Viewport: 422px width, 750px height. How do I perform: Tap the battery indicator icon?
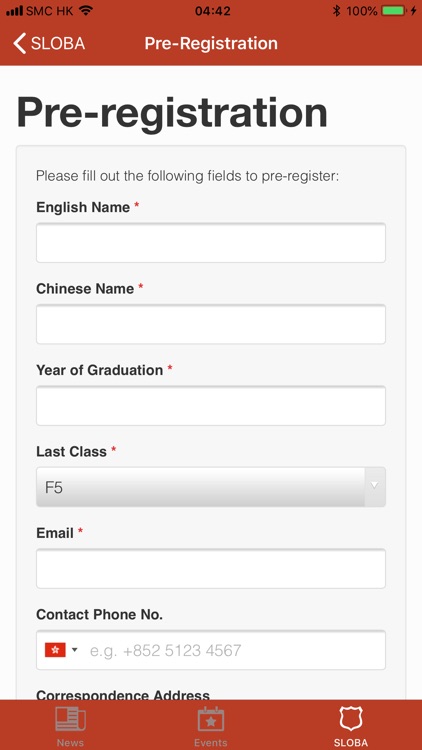(394, 11)
